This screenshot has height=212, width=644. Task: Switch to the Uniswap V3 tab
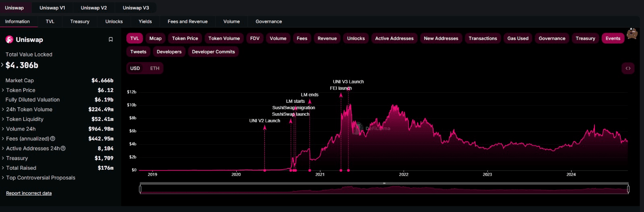pos(136,8)
